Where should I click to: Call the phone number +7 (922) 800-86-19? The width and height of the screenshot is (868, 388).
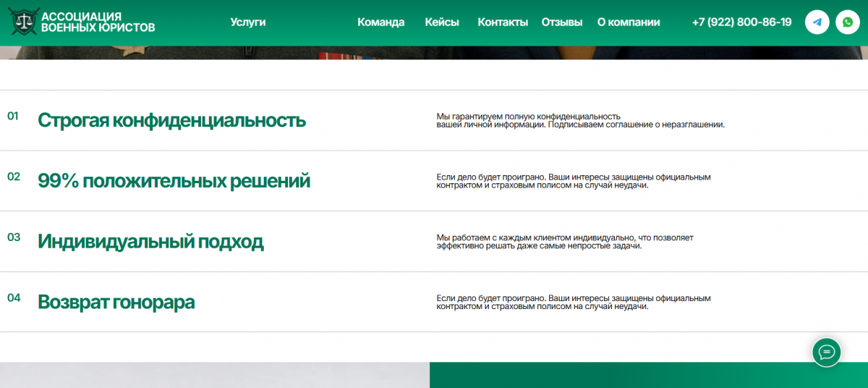pos(741,22)
